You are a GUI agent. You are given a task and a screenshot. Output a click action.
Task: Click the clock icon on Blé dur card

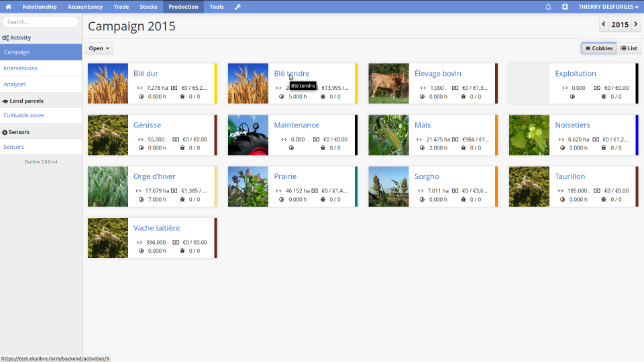pos(142,97)
